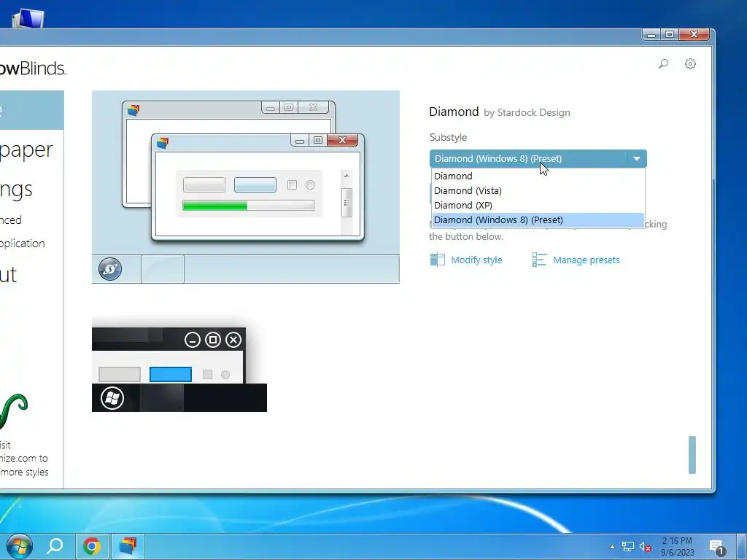Screen dimensions: 747x560
Task: Select the Diamond style preview thumbnail
Action: (x=245, y=187)
